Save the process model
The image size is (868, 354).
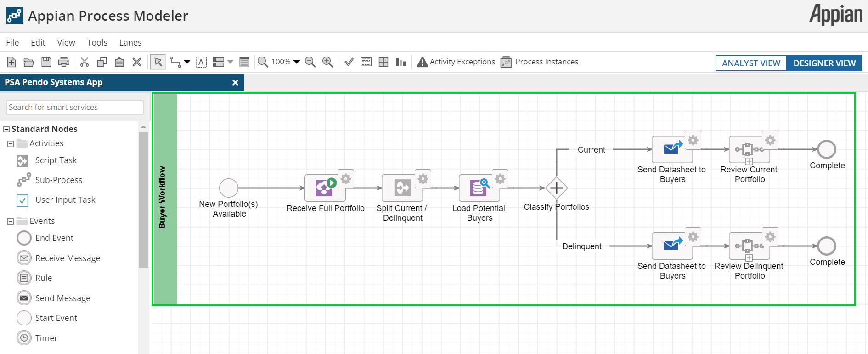pos(46,62)
